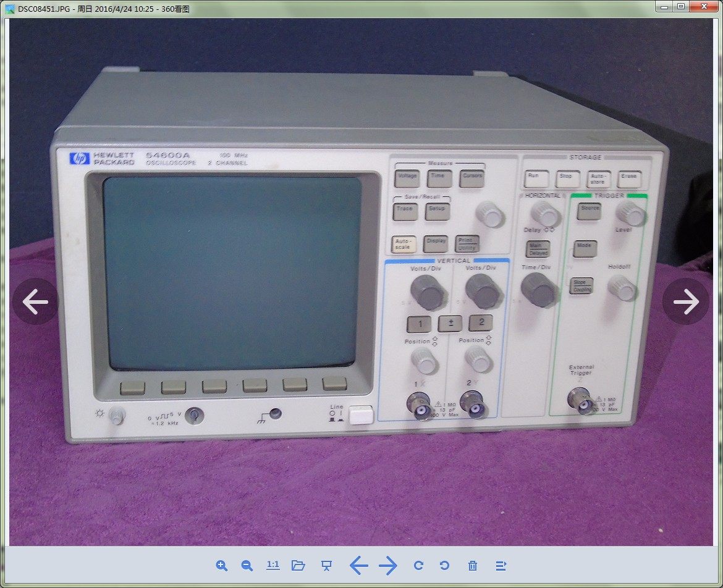The image size is (723, 588).
Task: Delete the image with the trash icon
Action: coord(473,565)
